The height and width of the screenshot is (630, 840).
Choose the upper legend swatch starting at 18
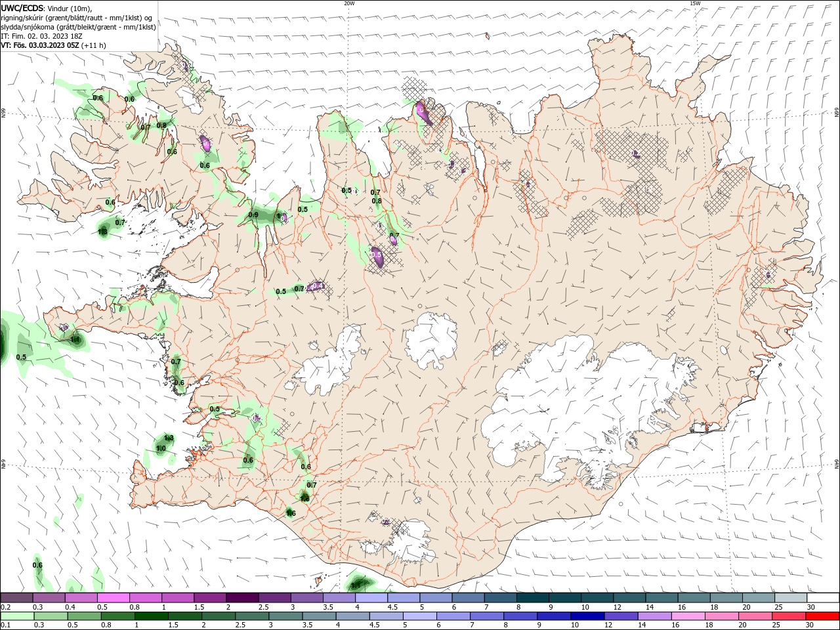[725, 597]
